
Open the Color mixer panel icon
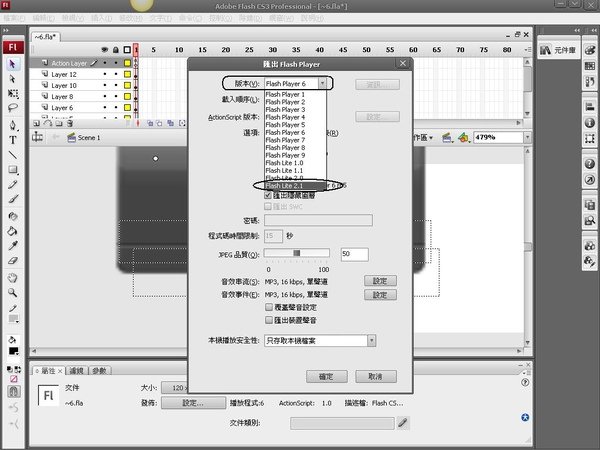click(590, 50)
